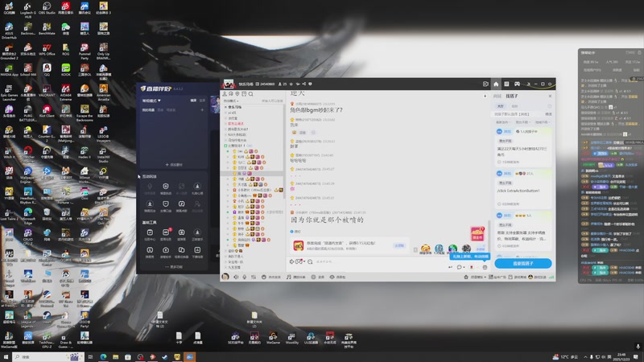644x362 pixels.
Task: Open 房管助手 tool in 直播伴侣
Action: (x=166, y=252)
